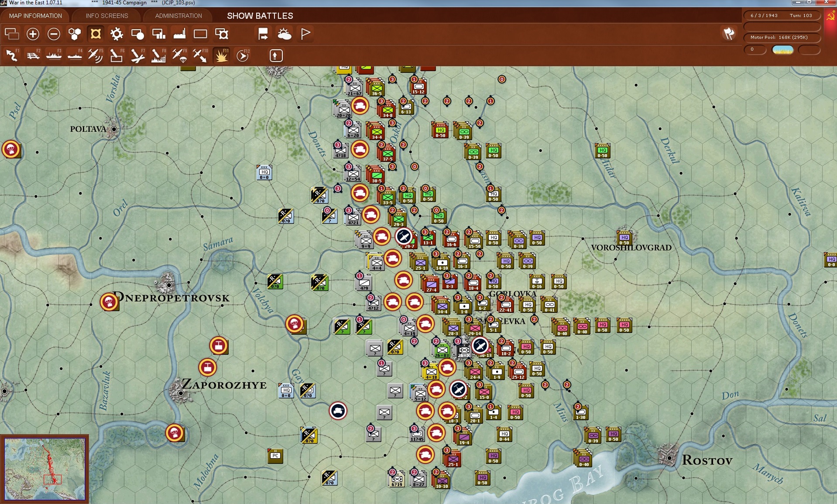Viewport: 837px width, 504px height.
Task: Open the Map Information tab
Action: click(35, 16)
